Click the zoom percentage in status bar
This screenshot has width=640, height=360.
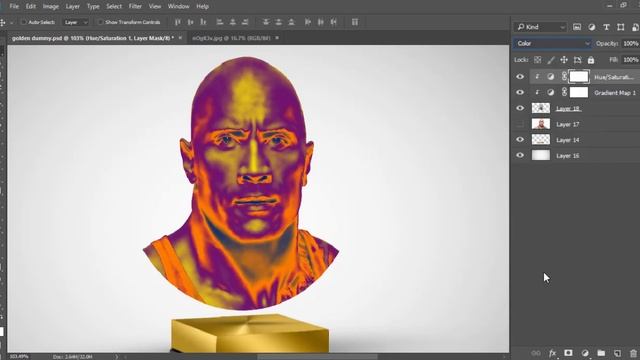pyautogui.click(x=19, y=357)
